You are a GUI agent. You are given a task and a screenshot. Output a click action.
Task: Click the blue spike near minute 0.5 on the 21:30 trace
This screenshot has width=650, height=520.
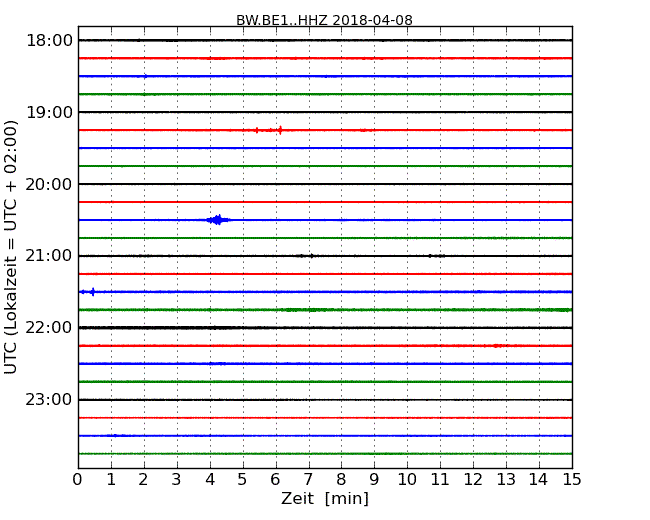(93, 292)
